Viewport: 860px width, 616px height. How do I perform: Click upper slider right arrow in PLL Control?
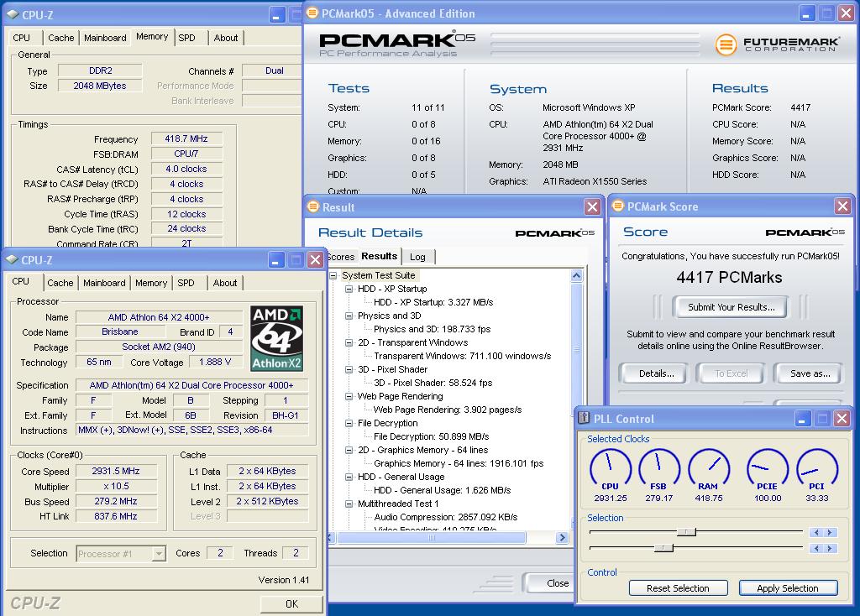[831, 532]
